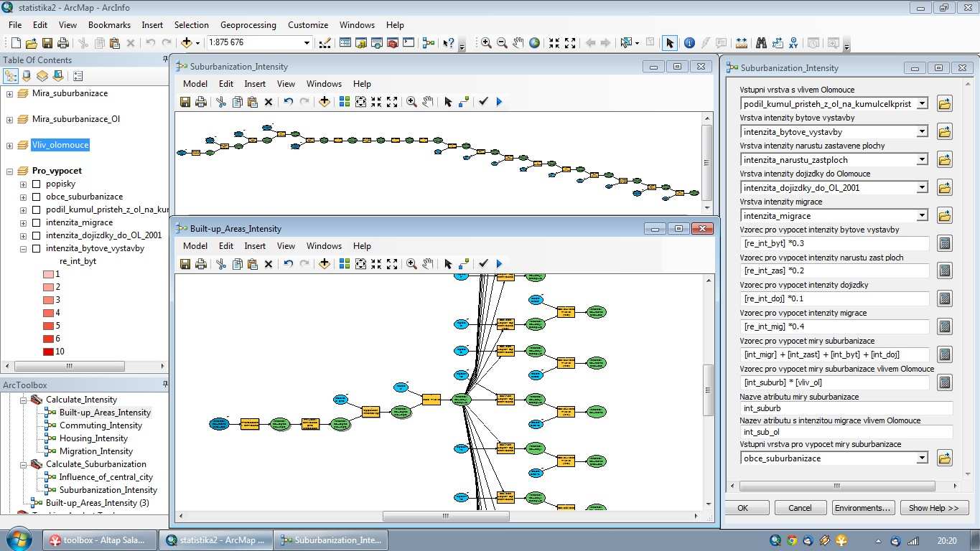Expand Mira_suburbanizace data frame
The image size is (980, 551).
point(9,94)
